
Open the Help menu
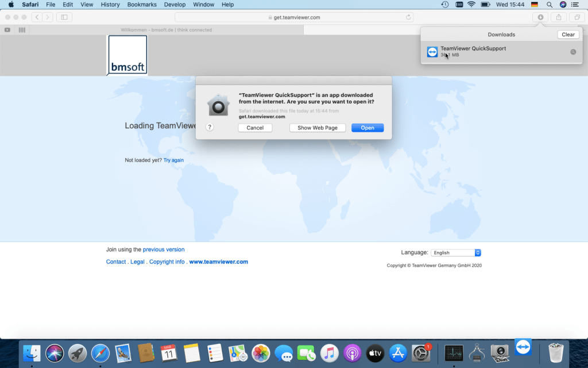point(227,5)
